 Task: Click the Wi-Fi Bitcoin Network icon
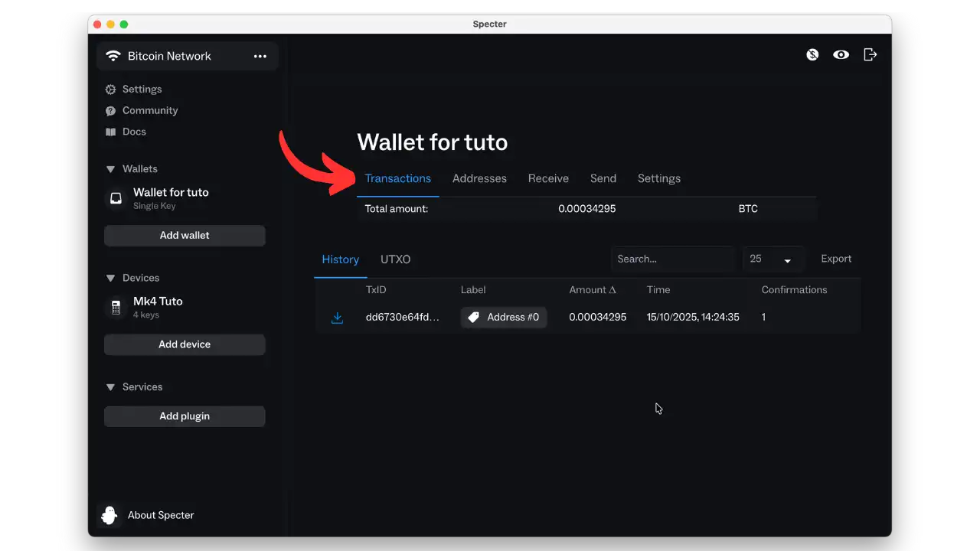tap(113, 56)
